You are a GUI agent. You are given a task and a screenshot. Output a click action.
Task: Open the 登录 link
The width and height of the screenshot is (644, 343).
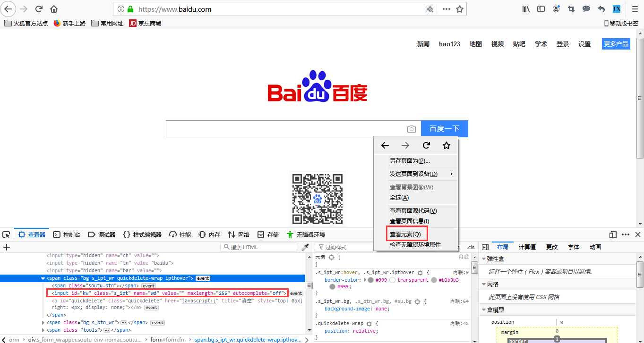(563, 44)
